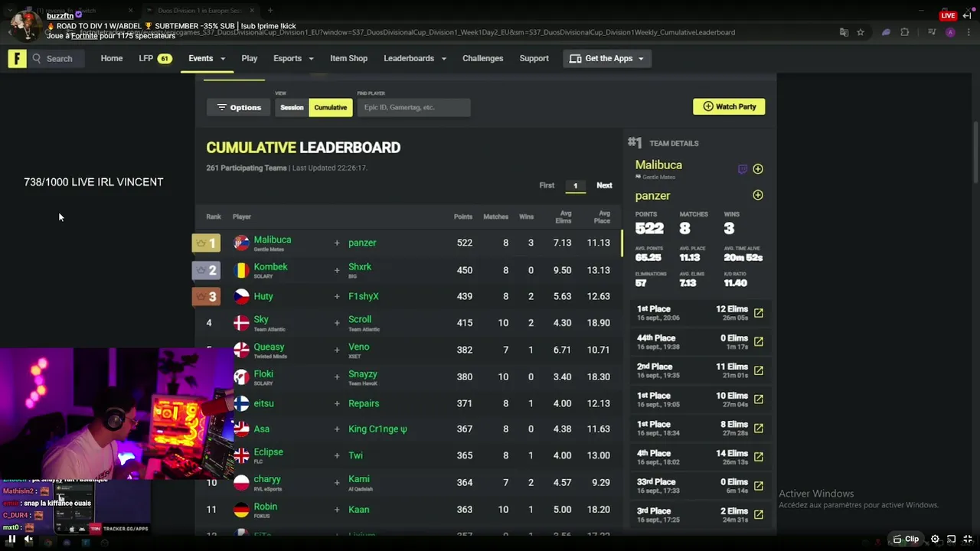Screen dimensions: 980x551
Task: Select the Cumulative view toggle
Action: pyautogui.click(x=330, y=107)
